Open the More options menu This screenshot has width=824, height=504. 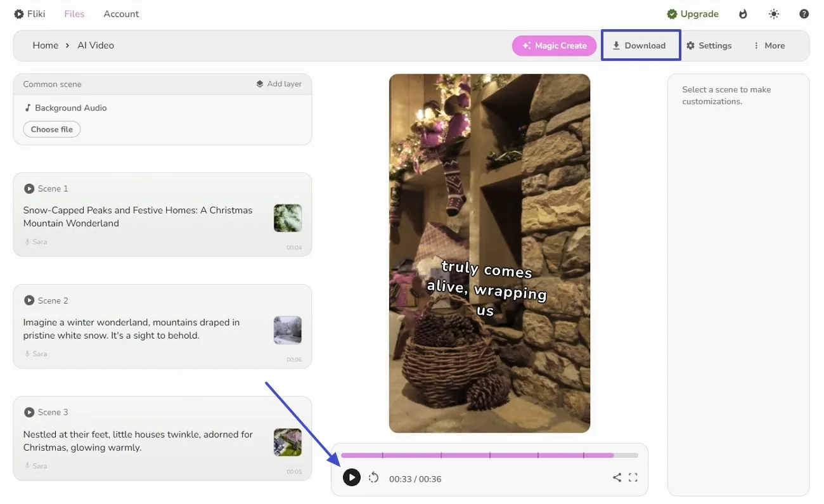click(x=768, y=45)
